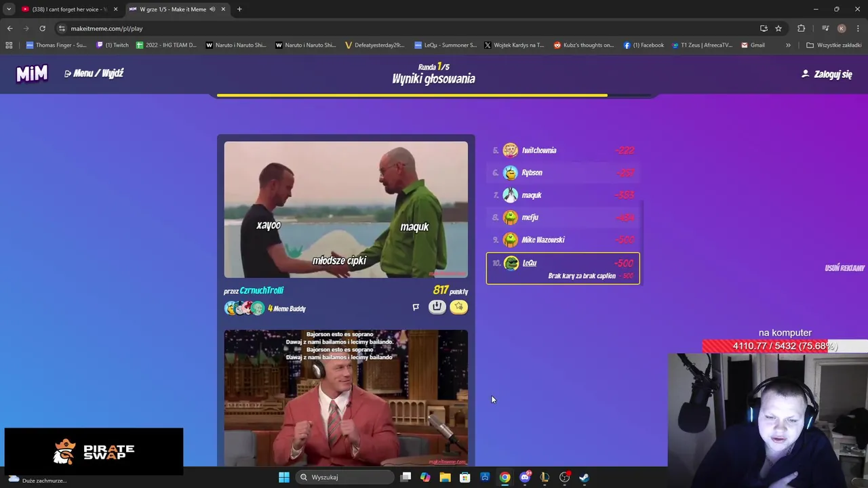
Task: Go back in browser history
Action: (x=9, y=28)
